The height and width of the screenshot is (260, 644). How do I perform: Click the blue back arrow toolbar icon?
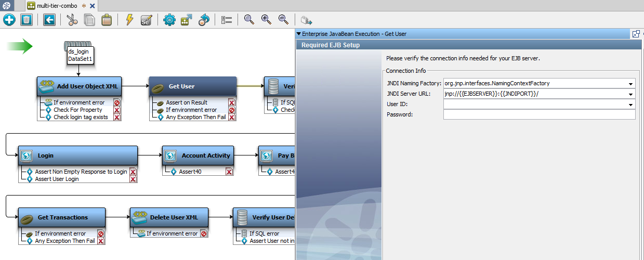tap(49, 20)
